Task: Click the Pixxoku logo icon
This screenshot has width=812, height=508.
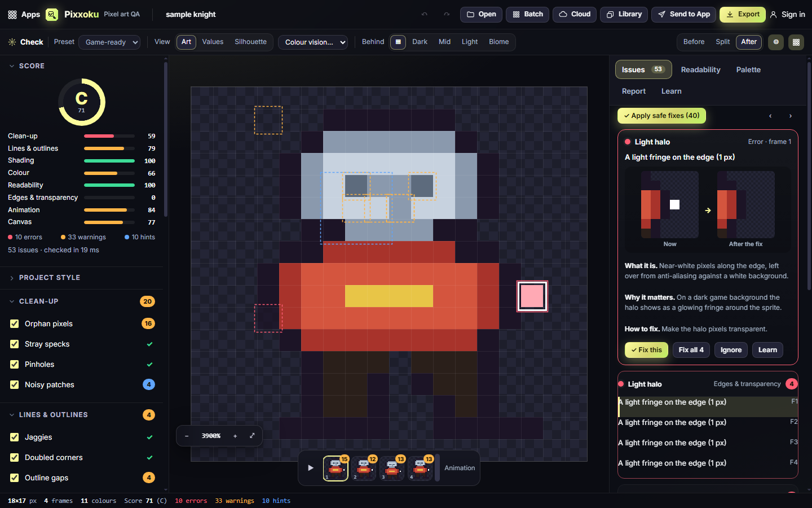Action: click(52, 15)
